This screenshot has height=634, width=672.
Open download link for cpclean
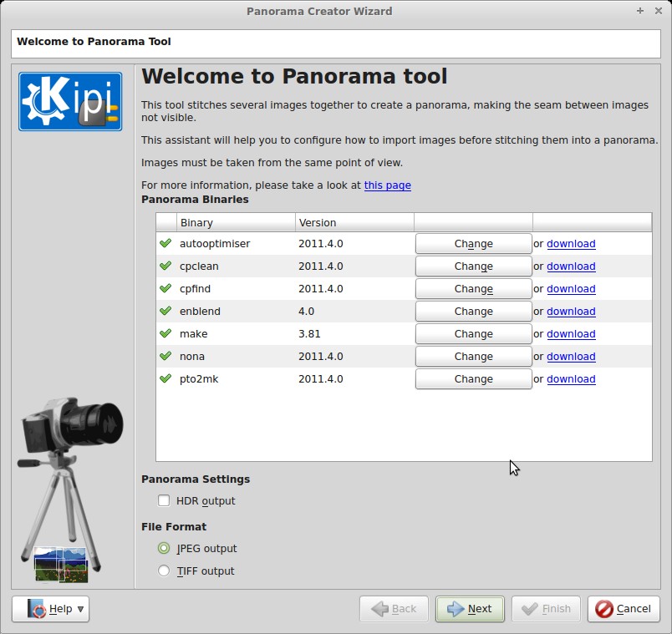(x=571, y=266)
